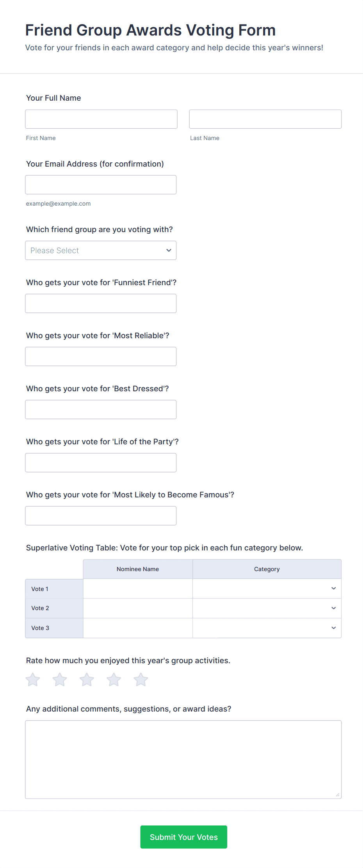Screen dimensions: 363x868
Task: Click into the Last Name field
Action: (265, 119)
